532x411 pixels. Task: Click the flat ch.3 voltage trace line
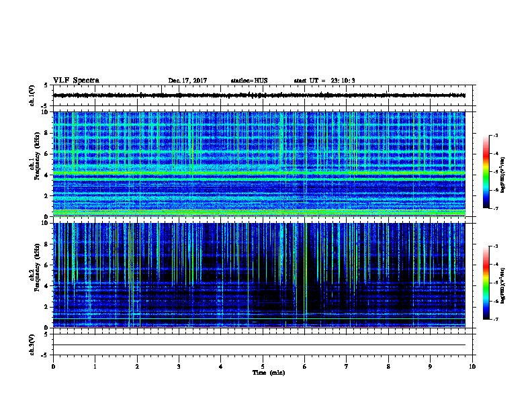pyautogui.click(x=259, y=345)
